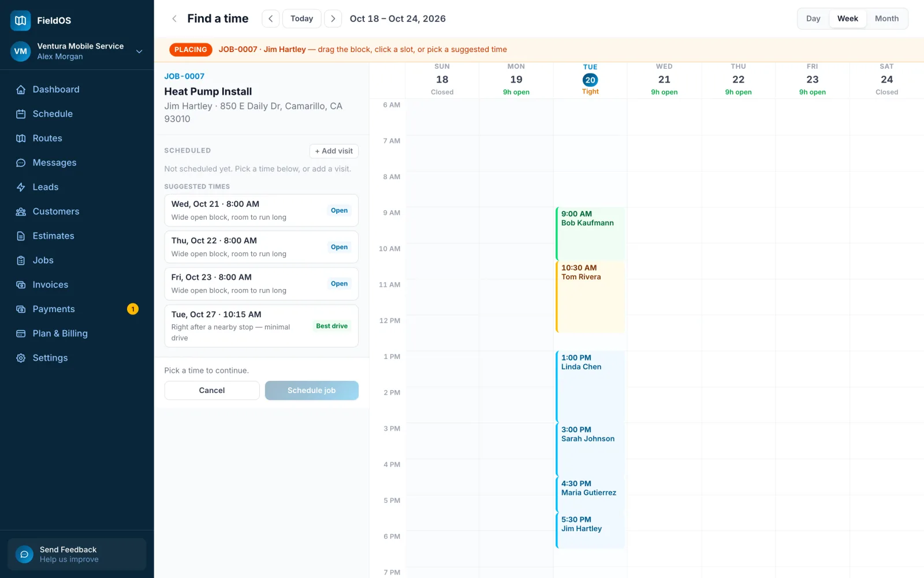This screenshot has height=578, width=924.
Task: Click the Customers people icon
Action: click(x=21, y=212)
